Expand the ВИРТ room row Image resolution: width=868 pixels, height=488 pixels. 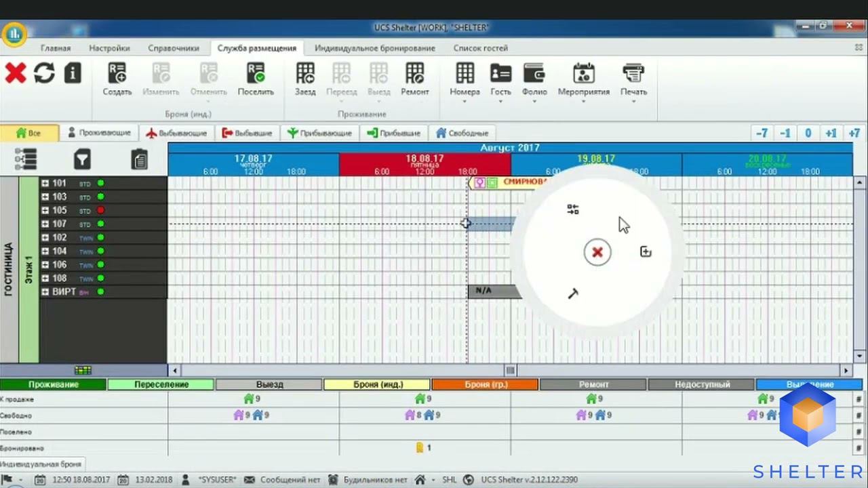tap(45, 291)
